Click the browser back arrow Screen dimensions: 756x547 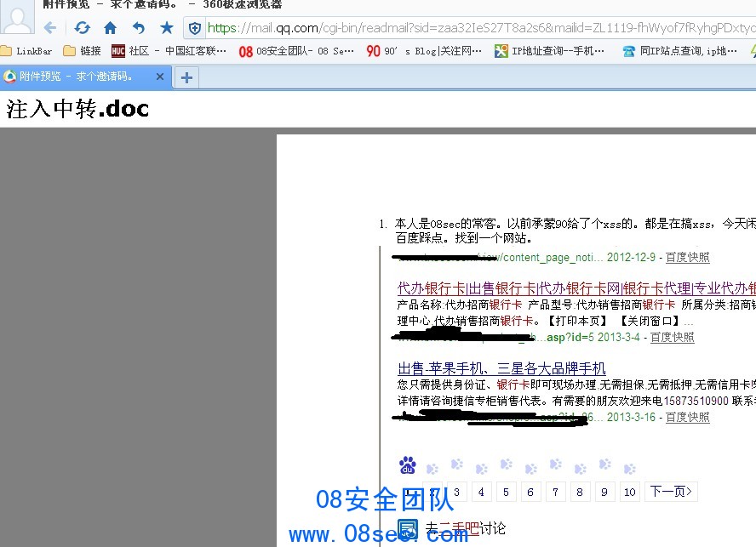[x=50, y=28]
